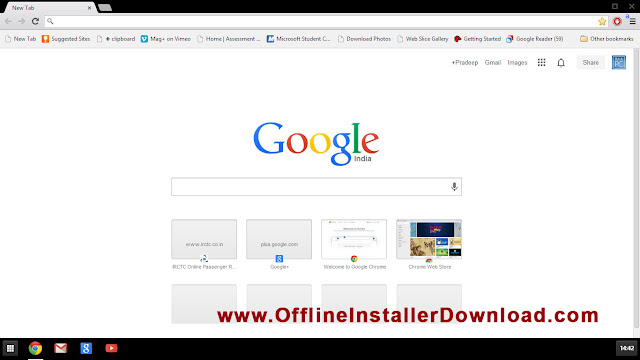The width and height of the screenshot is (640, 360).
Task: Open the clock status area showing 14:42
Action: click(x=627, y=348)
